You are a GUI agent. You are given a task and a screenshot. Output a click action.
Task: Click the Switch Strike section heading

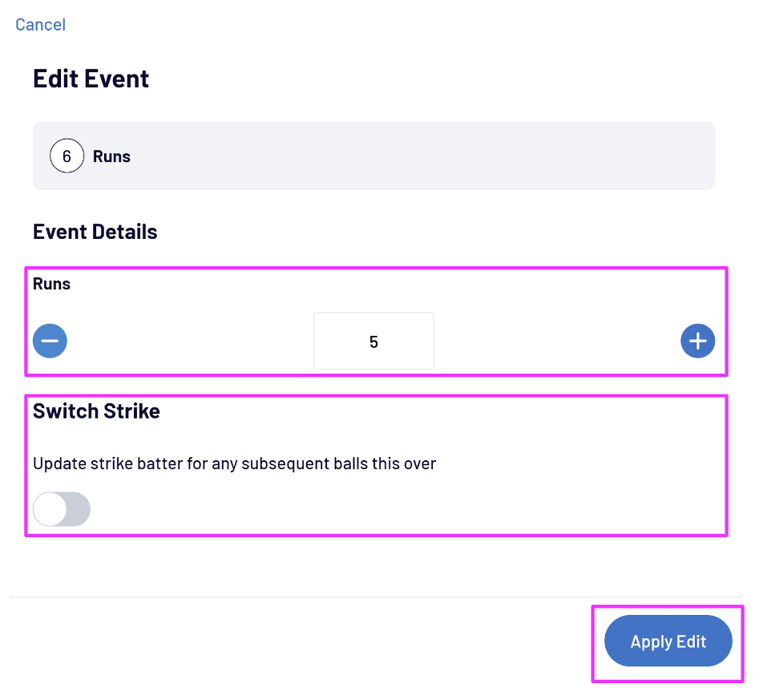(96, 411)
